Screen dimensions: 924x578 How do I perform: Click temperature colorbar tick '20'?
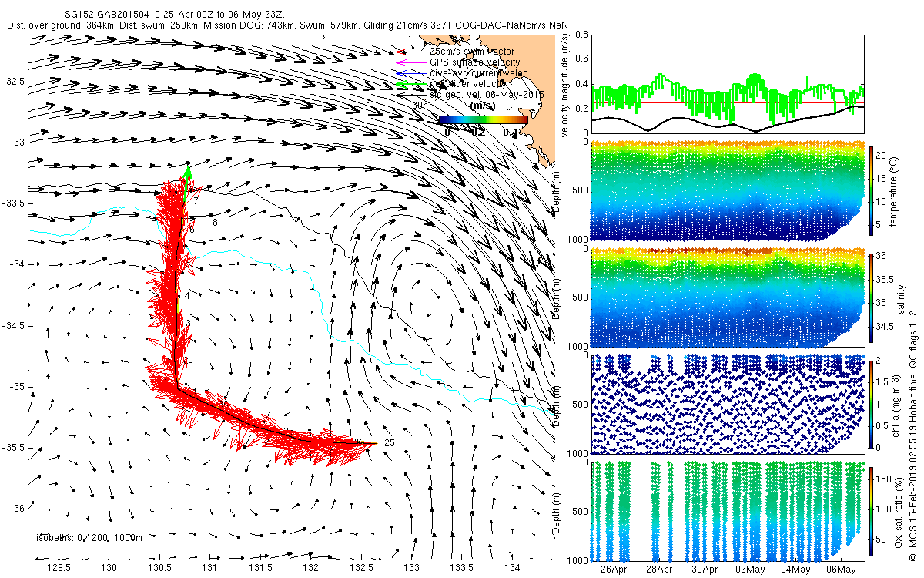pos(882,154)
